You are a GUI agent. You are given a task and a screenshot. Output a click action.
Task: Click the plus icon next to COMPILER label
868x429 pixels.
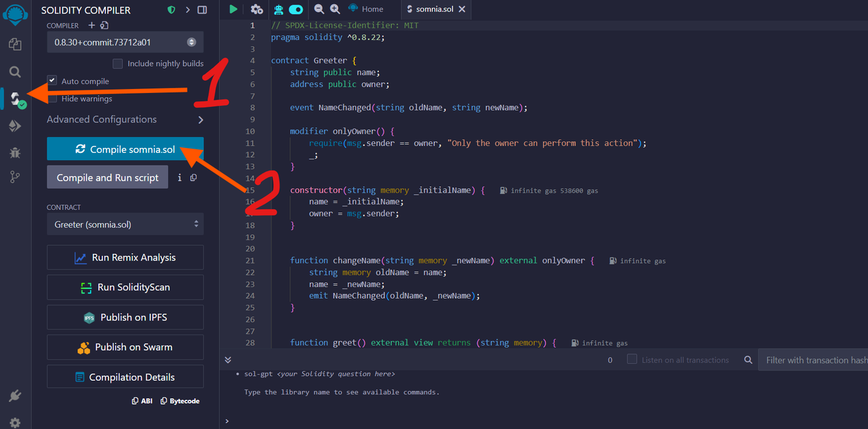click(92, 26)
